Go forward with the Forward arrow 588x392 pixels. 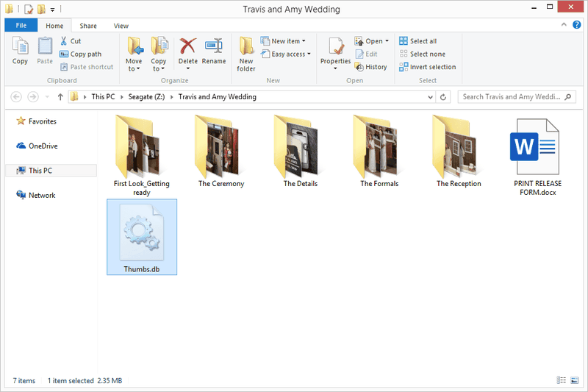click(x=33, y=97)
